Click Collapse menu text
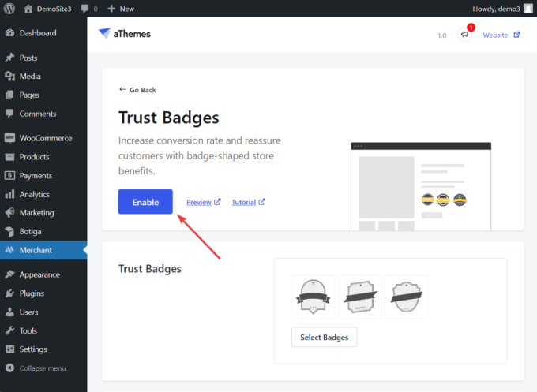Viewport: 537px width, 392px height. coord(43,368)
